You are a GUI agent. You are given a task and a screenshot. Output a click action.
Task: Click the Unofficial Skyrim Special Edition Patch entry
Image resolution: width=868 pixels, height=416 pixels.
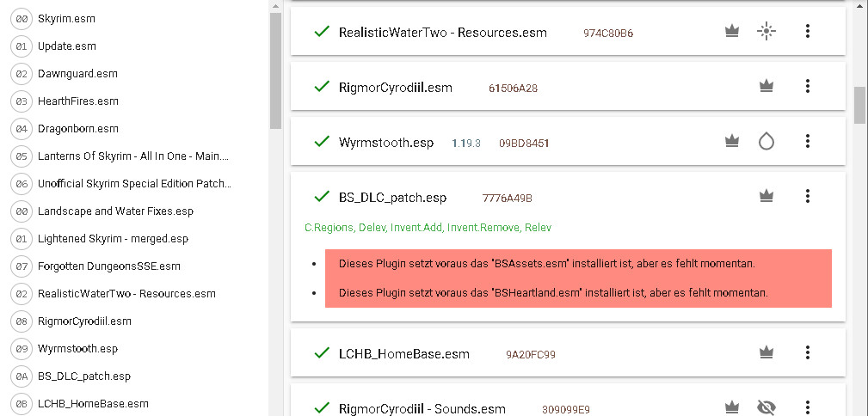[x=134, y=184]
